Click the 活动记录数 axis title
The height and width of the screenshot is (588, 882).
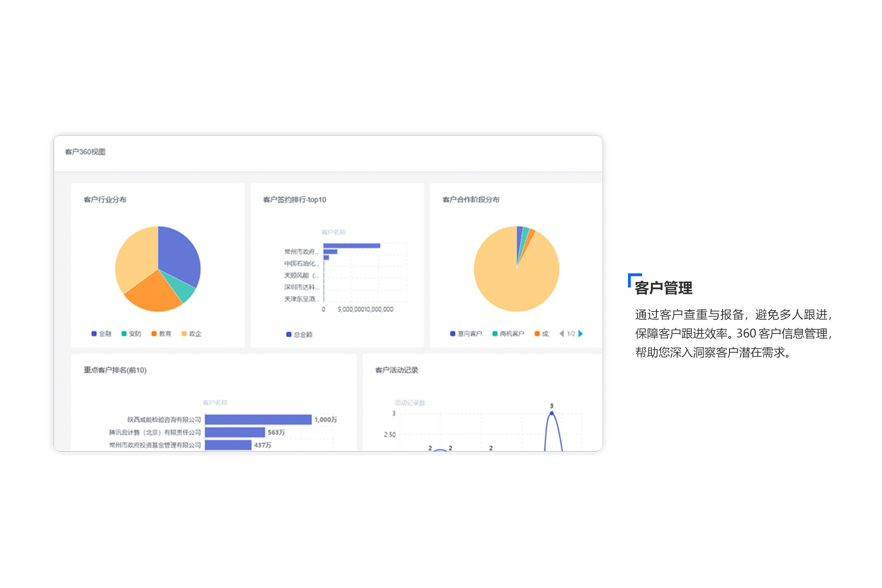(410, 403)
